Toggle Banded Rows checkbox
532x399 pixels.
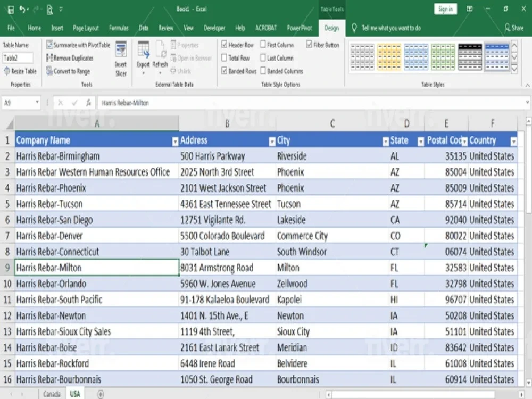[x=224, y=71]
